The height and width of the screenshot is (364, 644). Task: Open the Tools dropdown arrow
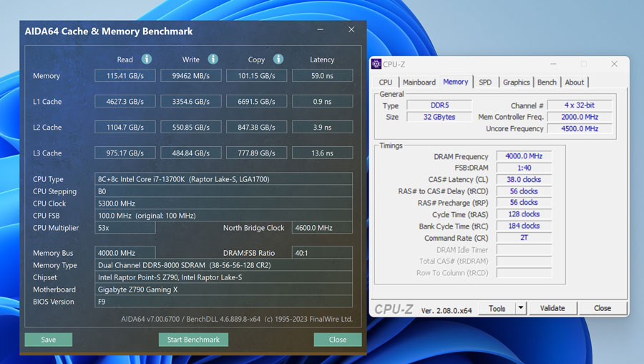(x=521, y=308)
